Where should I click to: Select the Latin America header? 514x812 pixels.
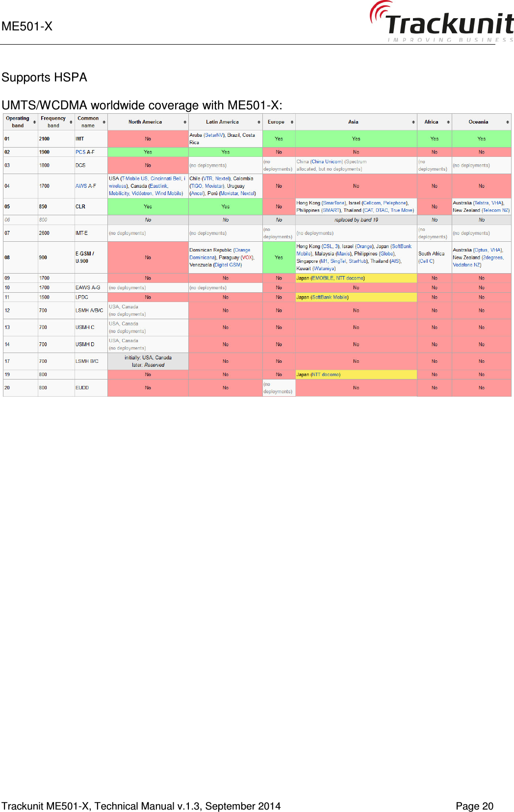click(222, 122)
